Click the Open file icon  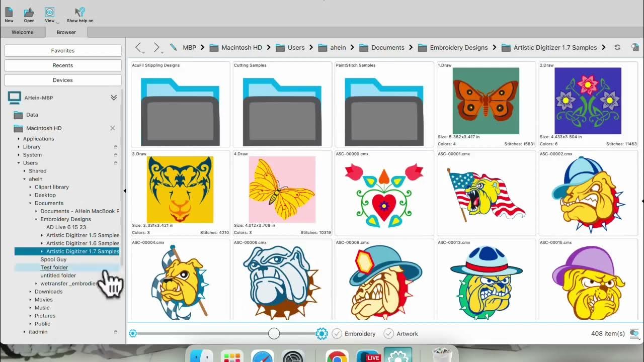[x=29, y=12]
